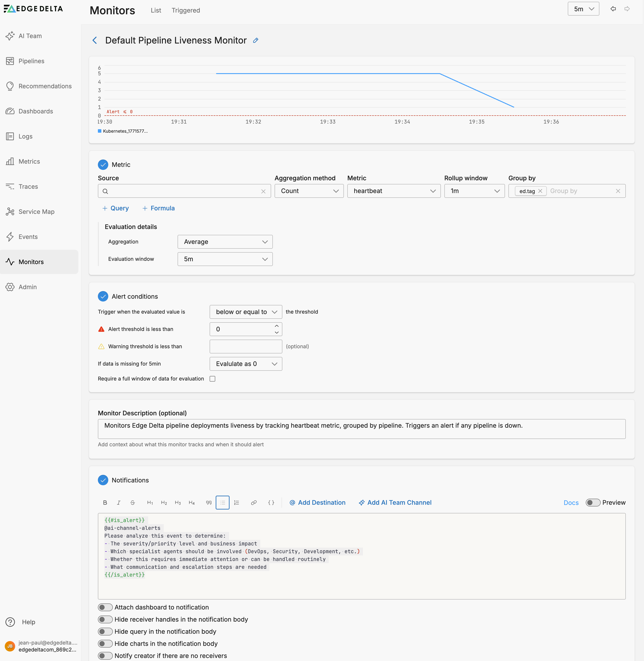This screenshot has width=644, height=661.
Task: Select the List tab under Monitors
Action: (156, 10)
